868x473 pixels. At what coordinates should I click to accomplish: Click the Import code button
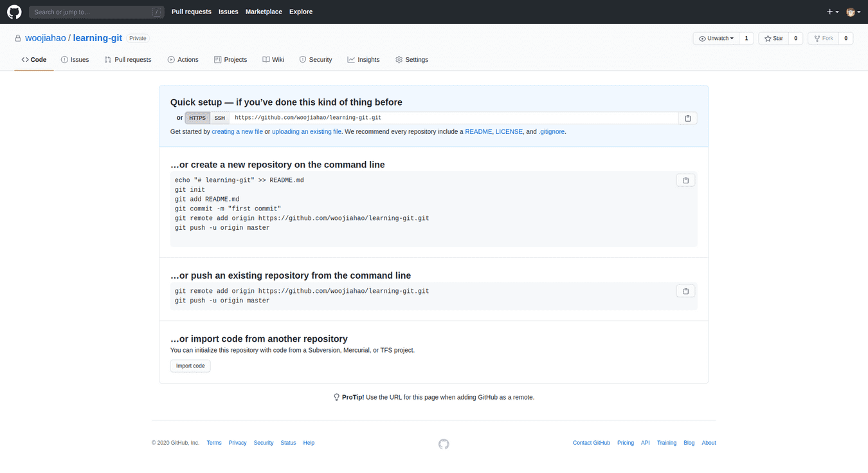coord(190,366)
